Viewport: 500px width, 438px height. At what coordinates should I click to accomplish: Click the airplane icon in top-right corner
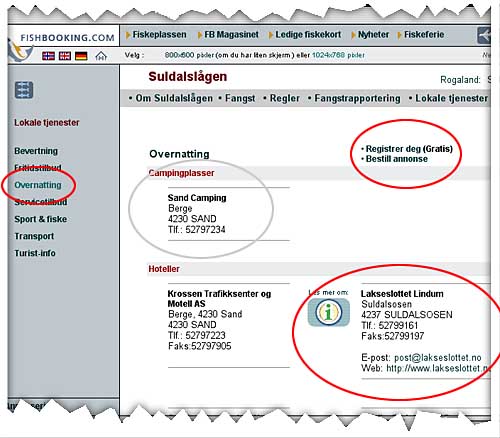[484, 35]
